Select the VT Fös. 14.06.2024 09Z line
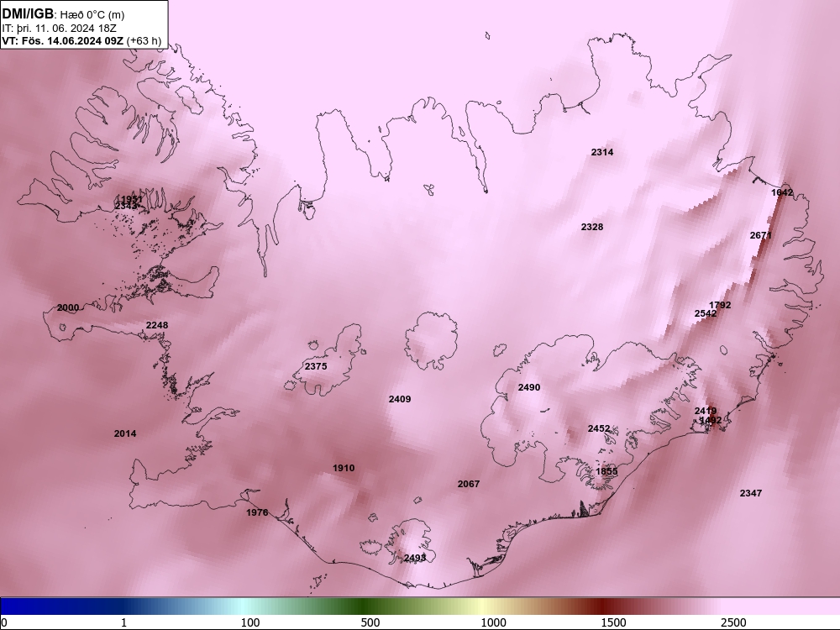 coord(81,40)
